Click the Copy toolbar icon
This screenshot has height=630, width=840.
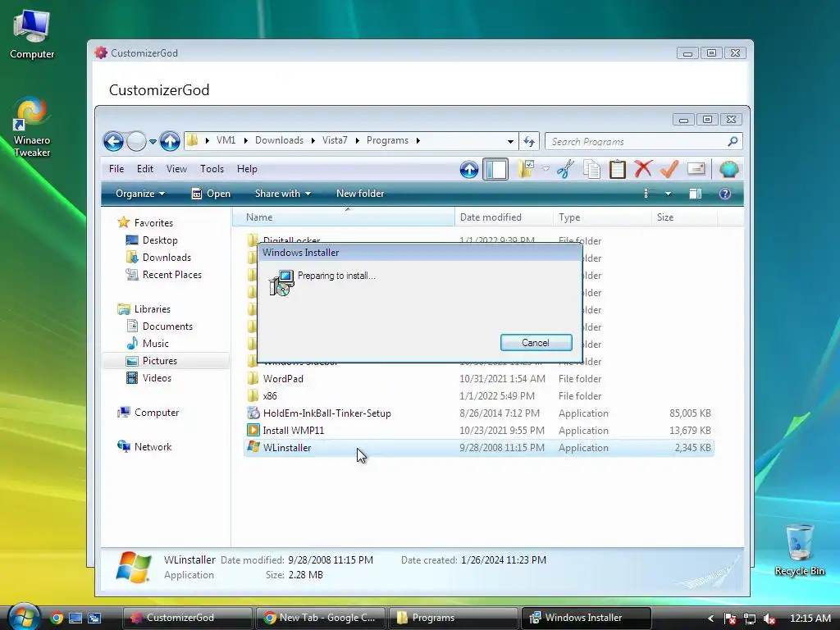coord(591,169)
